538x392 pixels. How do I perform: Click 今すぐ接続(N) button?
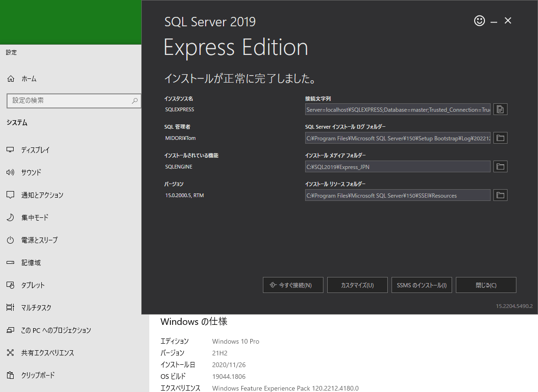coord(293,285)
